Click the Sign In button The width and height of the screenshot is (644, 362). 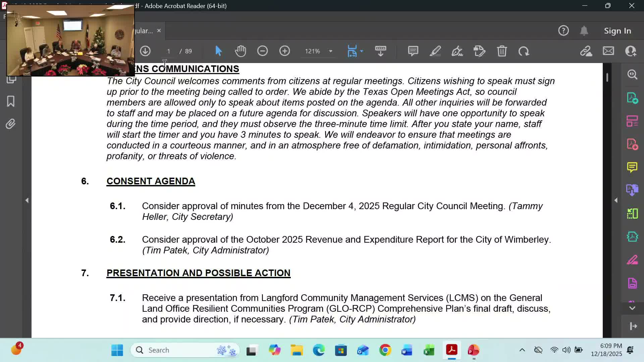(x=617, y=31)
